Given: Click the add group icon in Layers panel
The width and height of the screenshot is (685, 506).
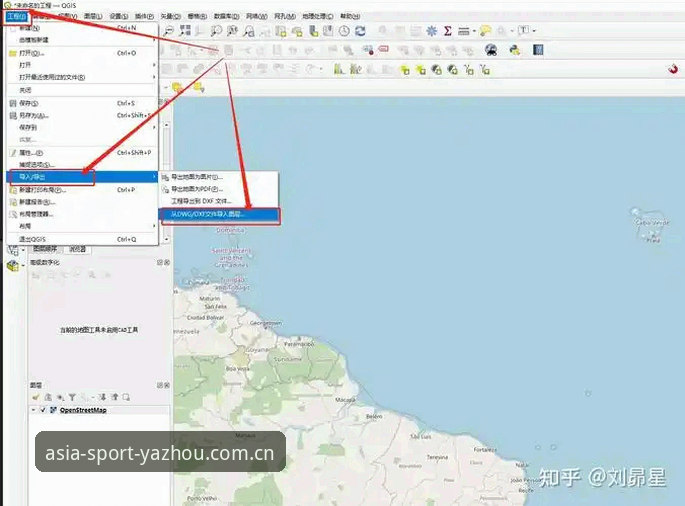Looking at the screenshot, I should coord(48,397).
